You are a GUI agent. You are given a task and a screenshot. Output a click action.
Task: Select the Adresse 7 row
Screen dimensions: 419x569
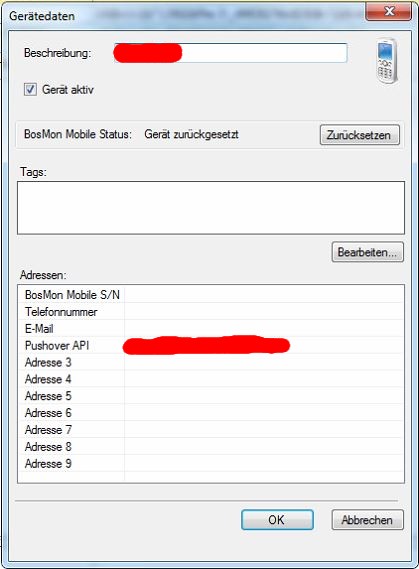(x=211, y=430)
